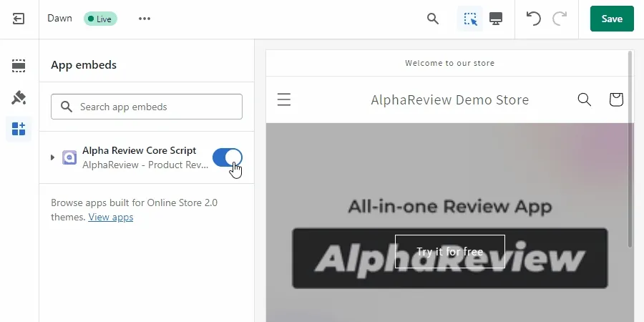Follow the View apps link
The height and width of the screenshot is (322, 644).
coord(110,218)
